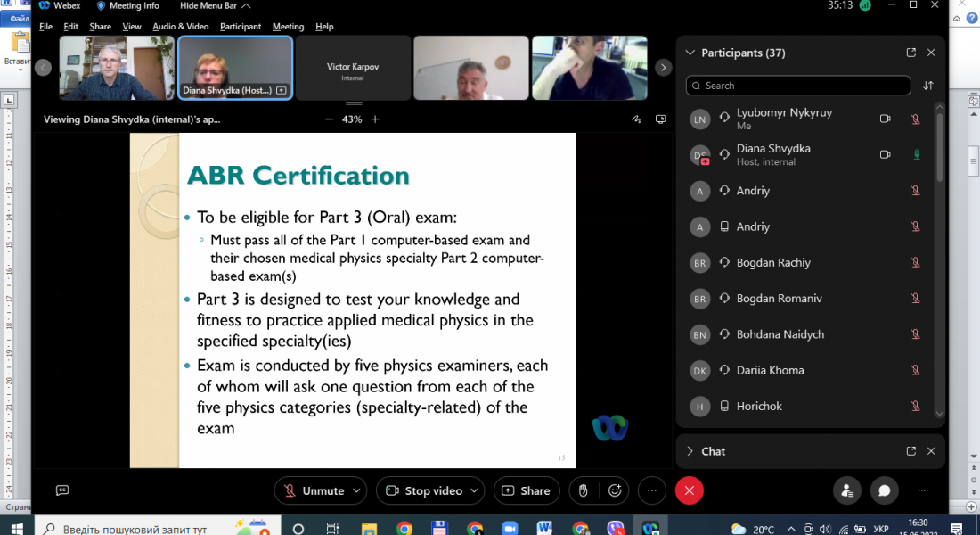Viewport: 980px width, 535px height.
Task: Open audio options arrow next to Unmute
Action: coord(357,490)
